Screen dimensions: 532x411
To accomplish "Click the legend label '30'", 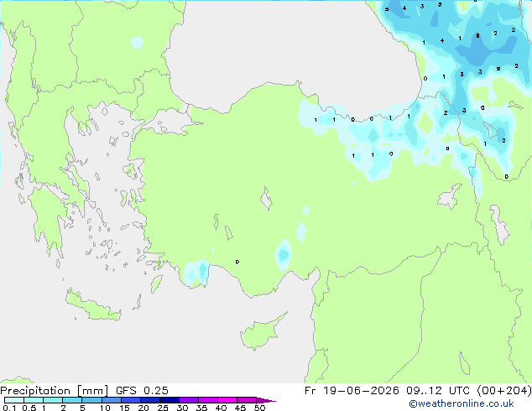I will (182, 408).
